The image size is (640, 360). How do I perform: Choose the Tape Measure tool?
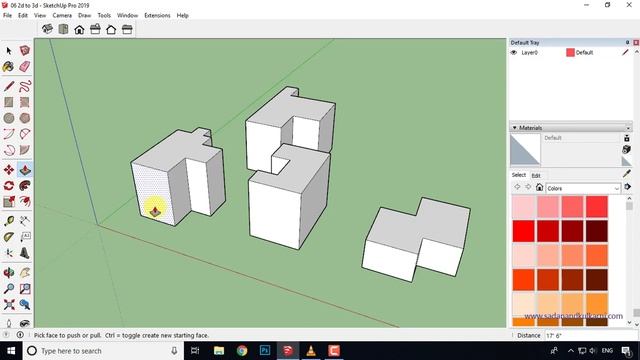point(9,221)
